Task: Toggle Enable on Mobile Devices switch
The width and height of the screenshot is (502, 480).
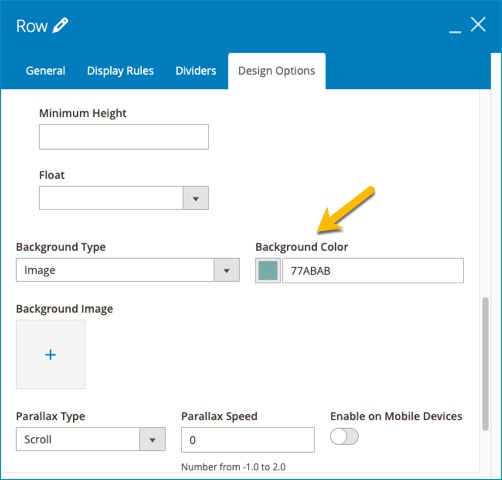Action: [x=344, y=437]
